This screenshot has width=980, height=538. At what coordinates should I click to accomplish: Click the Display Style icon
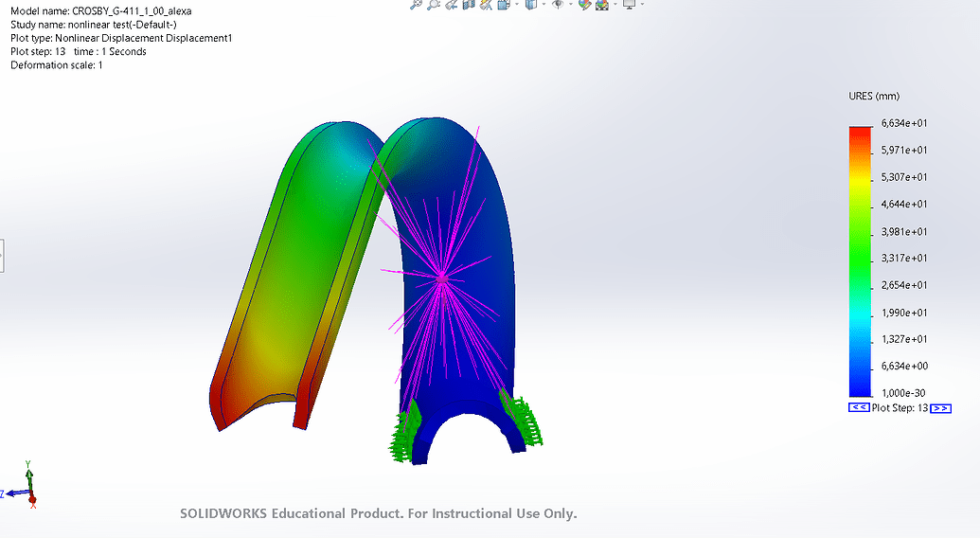point(531,4)
